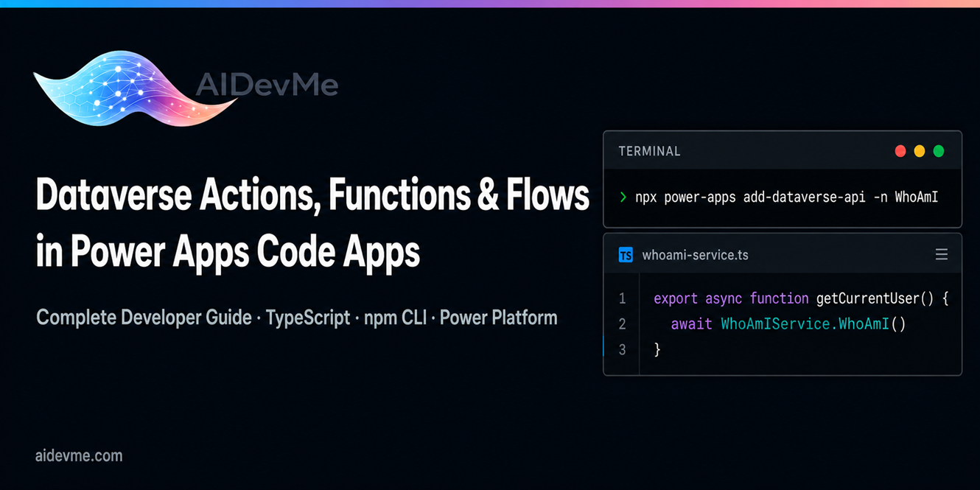Click the 'await WhoAmIService.WhoAmI()' code line
This screenshot has width=980, height=490.
click(788, 324)
